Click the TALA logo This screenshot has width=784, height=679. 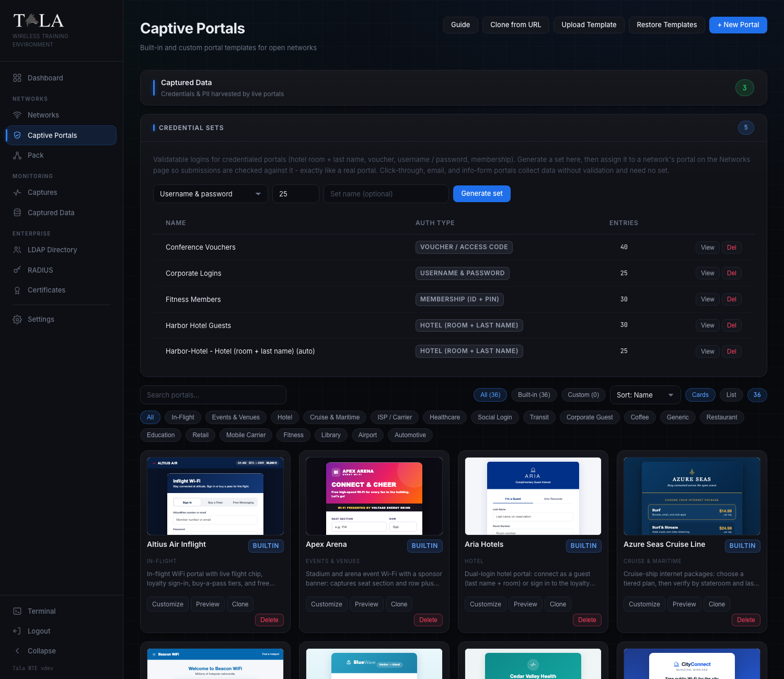click(39, 21)
